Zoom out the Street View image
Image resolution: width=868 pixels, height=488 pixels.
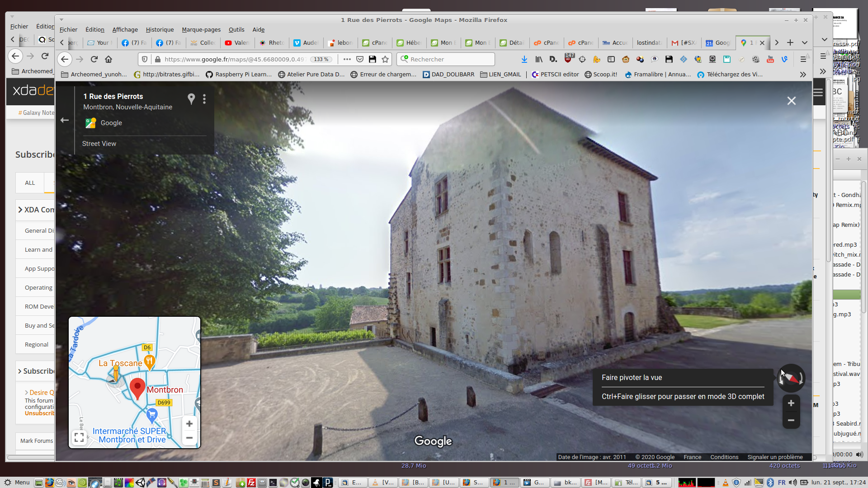[791, 420]
